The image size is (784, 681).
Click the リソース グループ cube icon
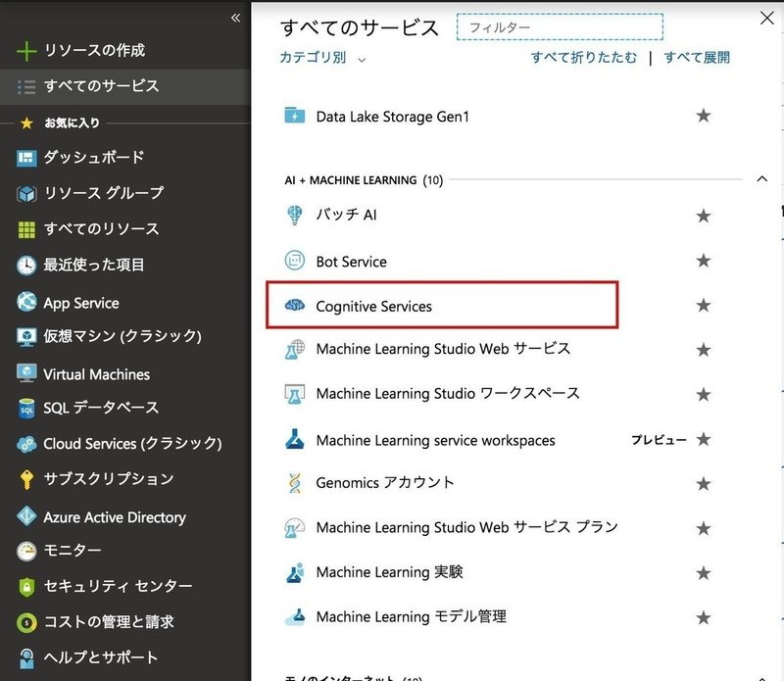tap(26, 193)
